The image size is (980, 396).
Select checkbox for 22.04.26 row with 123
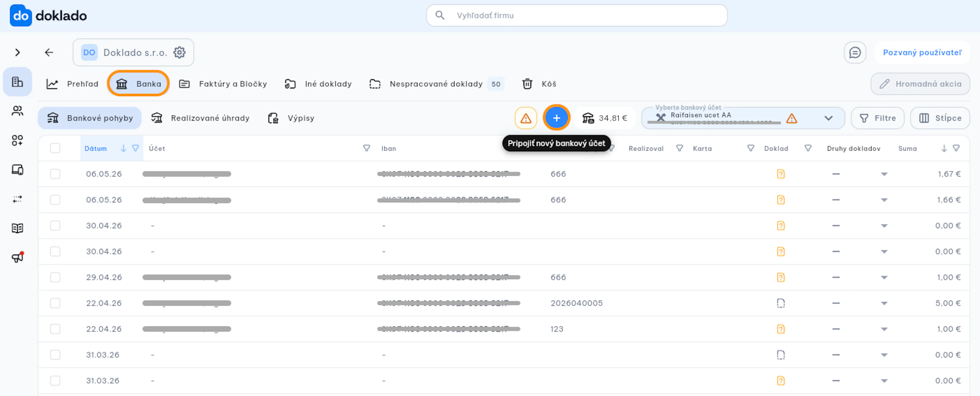[55, 329]
